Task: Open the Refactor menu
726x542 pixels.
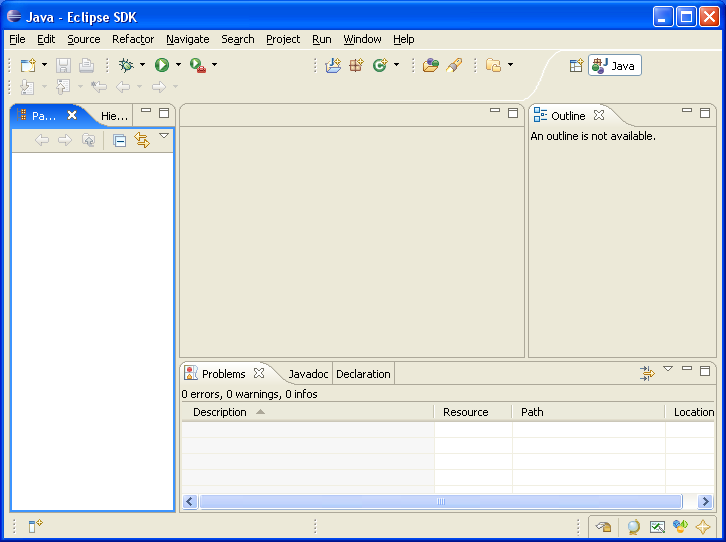Action: (133, 39)
